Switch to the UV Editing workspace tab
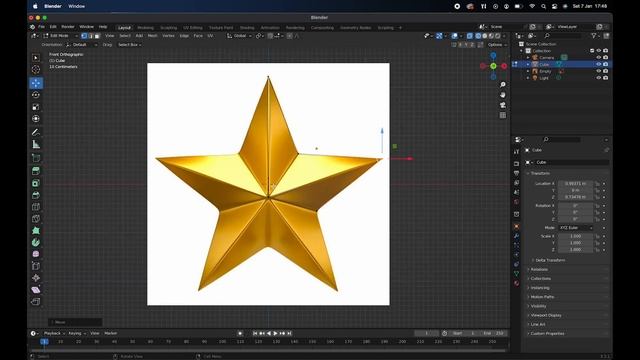640x360 pixels. (x=193, y=28)
